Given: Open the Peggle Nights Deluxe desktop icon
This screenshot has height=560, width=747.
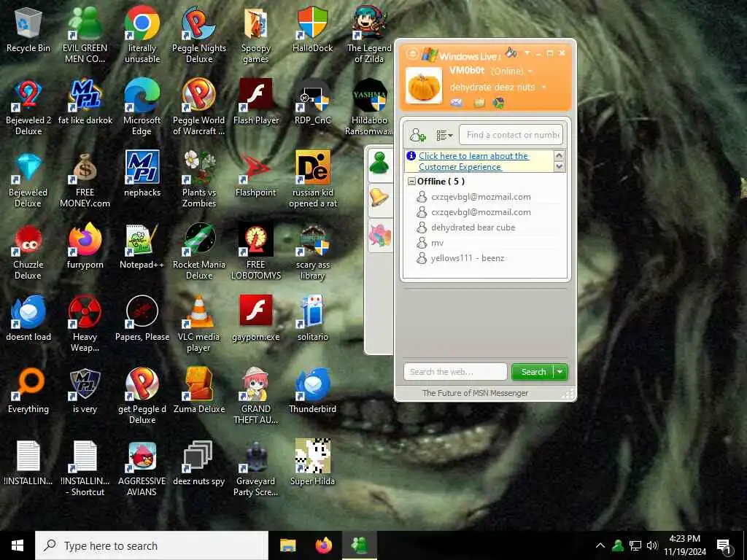Looking at the screenshot, I should pos(199,35).
